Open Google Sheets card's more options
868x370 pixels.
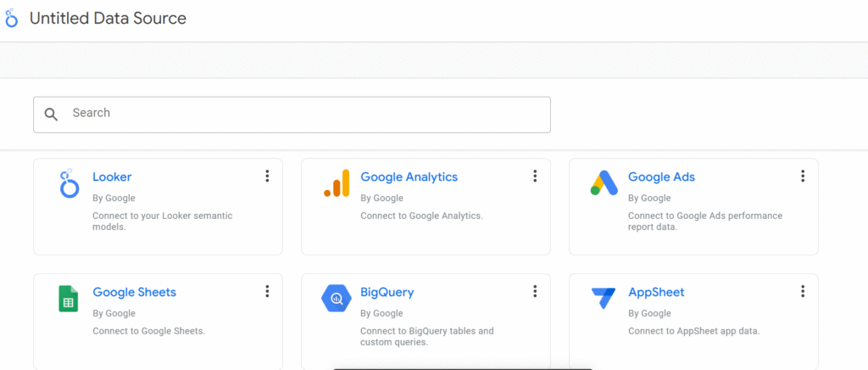[x=267, y=291]
